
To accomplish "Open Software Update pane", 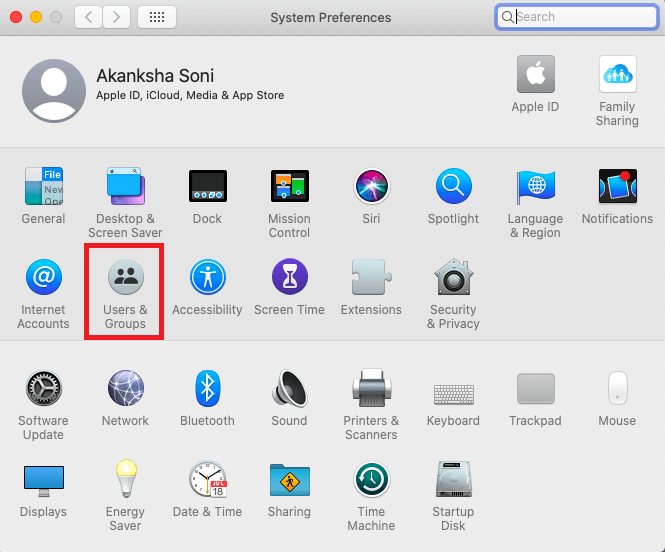I will click(x=43, y=388).
